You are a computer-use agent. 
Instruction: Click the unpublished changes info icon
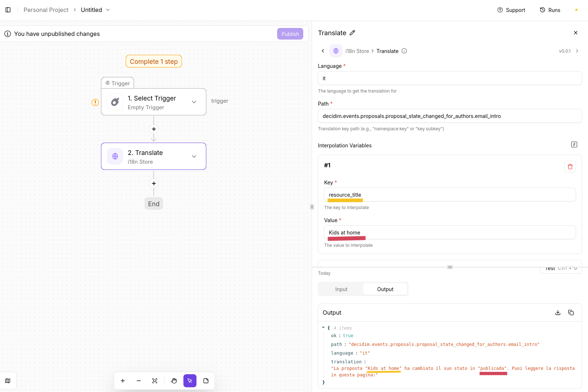(x=8, y=34)
